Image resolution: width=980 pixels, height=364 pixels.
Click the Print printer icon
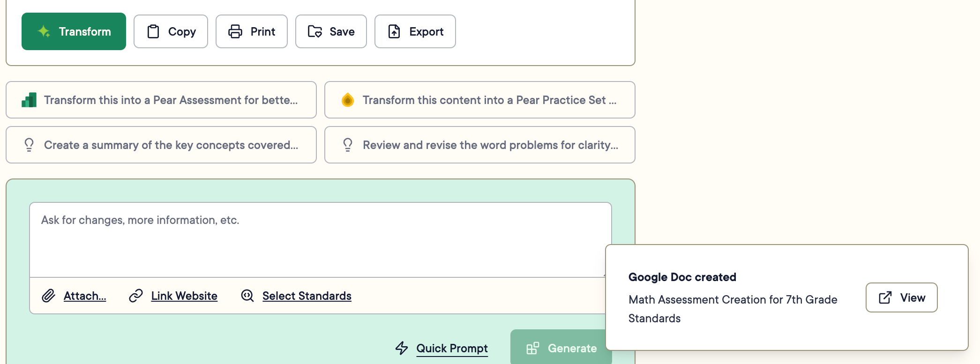pos(235,31)
